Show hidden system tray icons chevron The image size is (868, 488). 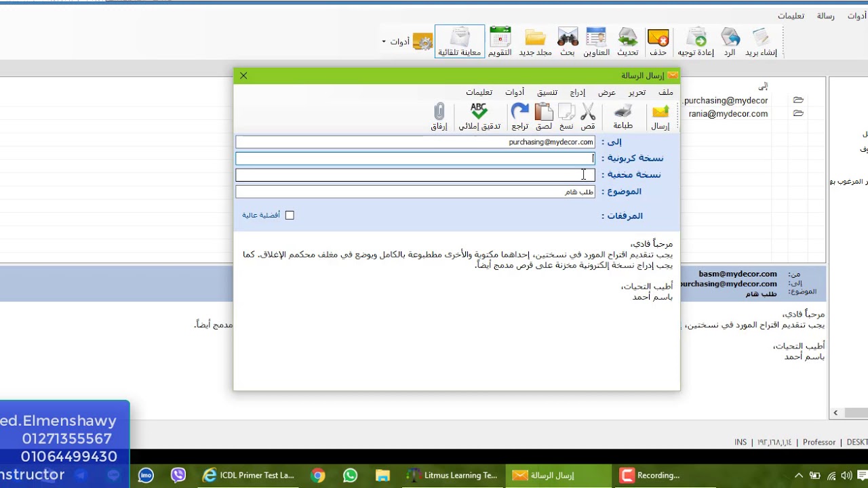coord(798,475)
